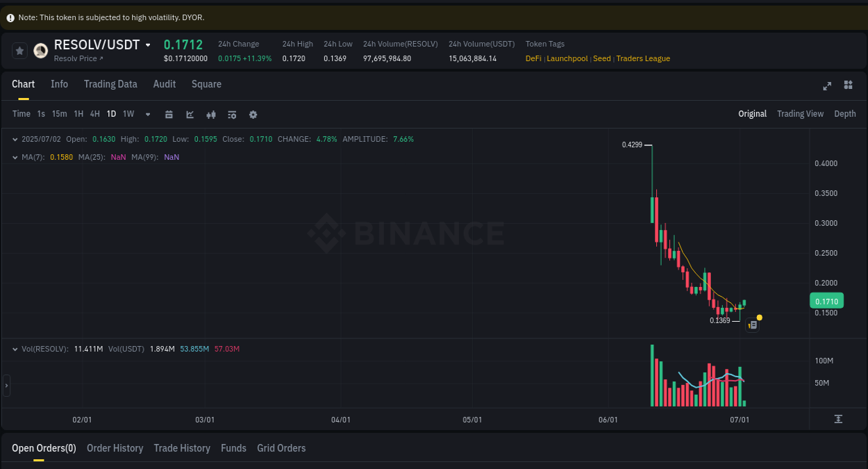The image size is (868, 469).
Task: Select the 1W timeframe
Action: (x=128, y=113)
